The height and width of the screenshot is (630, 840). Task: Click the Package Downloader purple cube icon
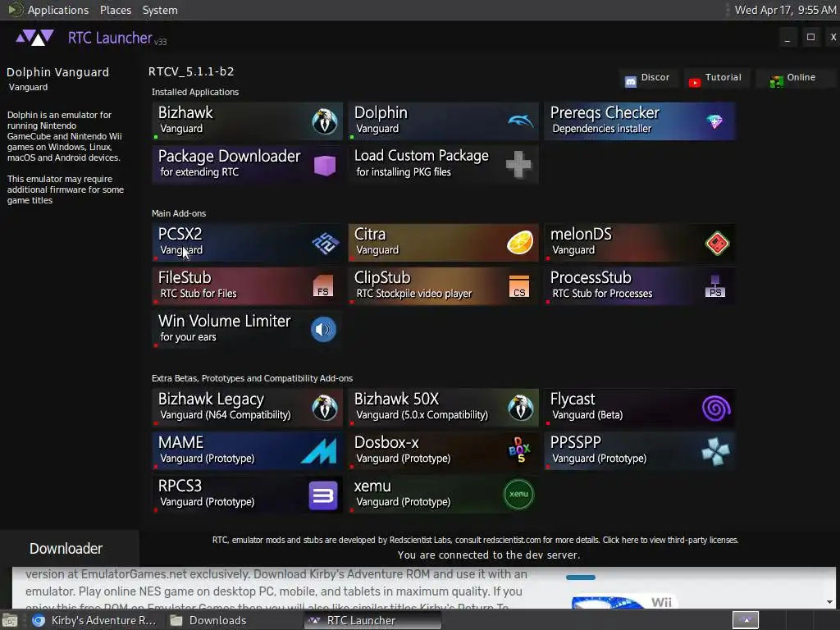click(325, 166)
